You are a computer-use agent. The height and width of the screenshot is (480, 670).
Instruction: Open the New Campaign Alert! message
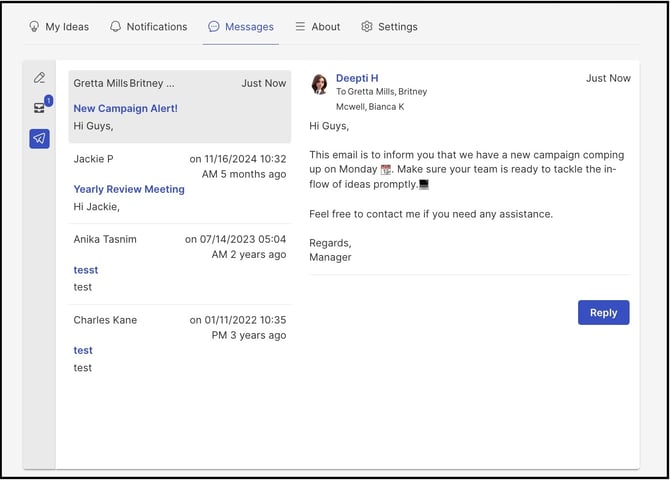[x=180, y=107]
